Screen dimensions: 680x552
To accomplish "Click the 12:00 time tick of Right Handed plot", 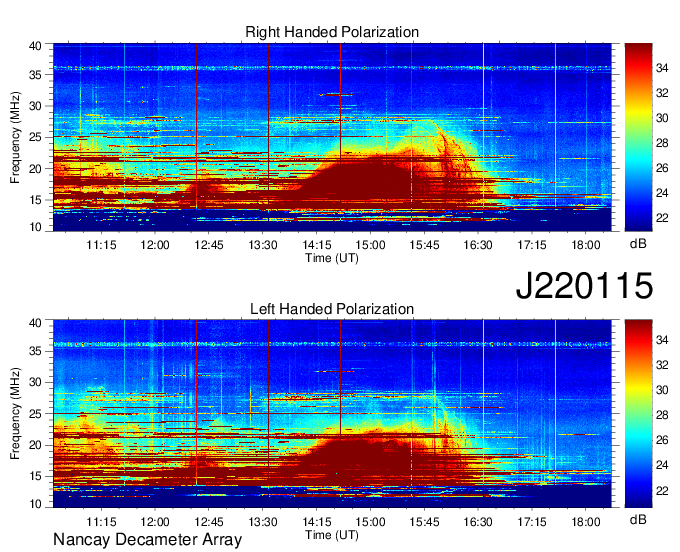I will tap(155, 245).
